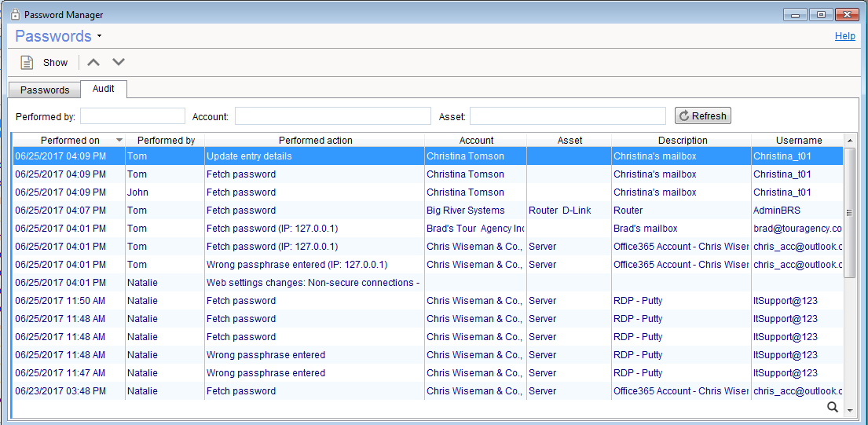Move to next entry with down arrow
868x425 pixels.
click(119, 63)
